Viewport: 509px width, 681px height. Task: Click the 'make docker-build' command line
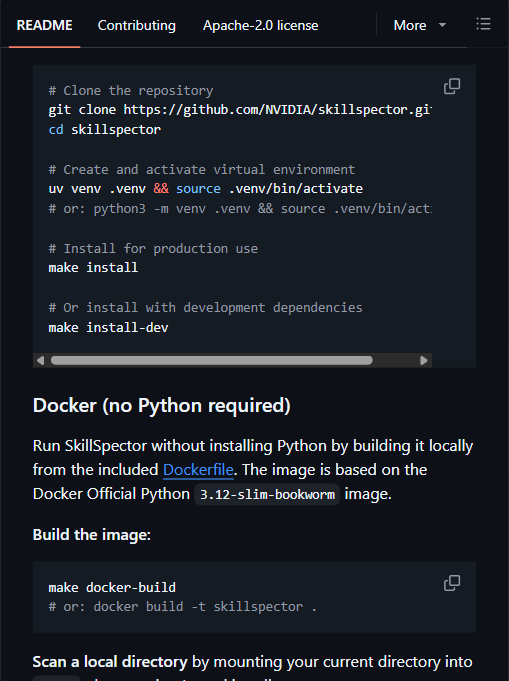(x=112, y=587)
